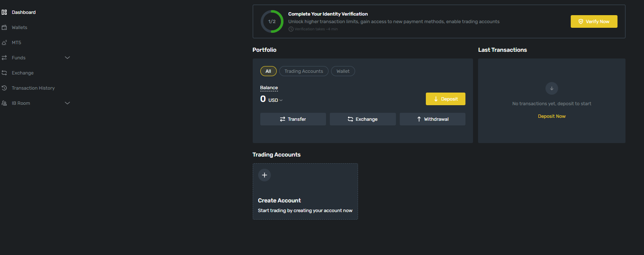The image size is (644, 255).
Task: Open Transaction History from the sidebar
Action: [33, 88]
